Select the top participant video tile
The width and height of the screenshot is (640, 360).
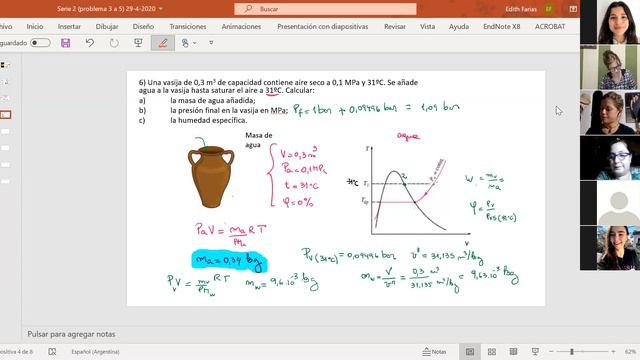pyautogui.click(x=610, y=22)
